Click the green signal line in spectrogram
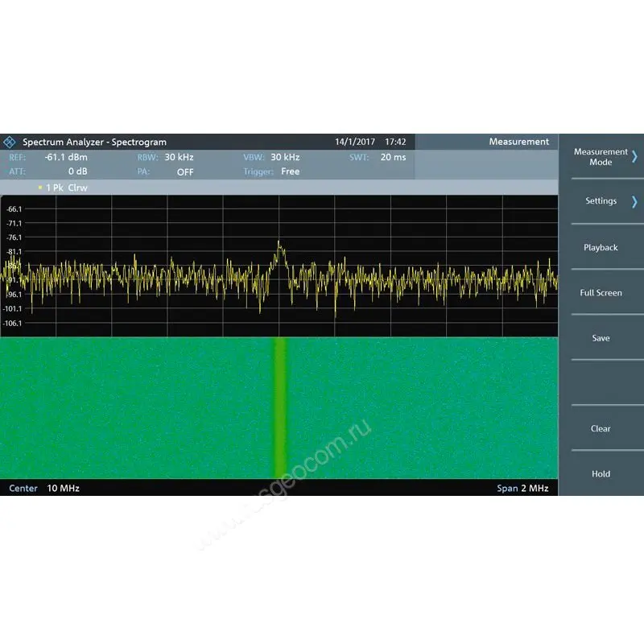 coord(280,407)
